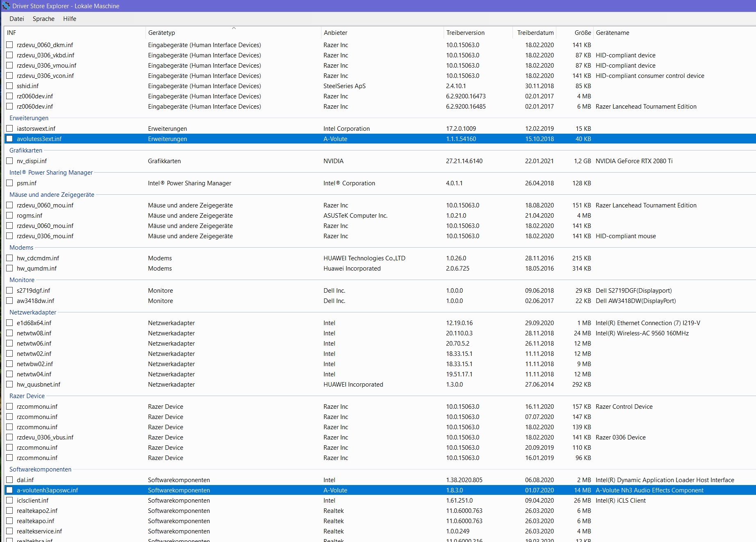Click A-Volute Nh3 Audio Effects Component text
This screenshot has width=756, height=542.
pyautogui.click(x=649, y=490)
